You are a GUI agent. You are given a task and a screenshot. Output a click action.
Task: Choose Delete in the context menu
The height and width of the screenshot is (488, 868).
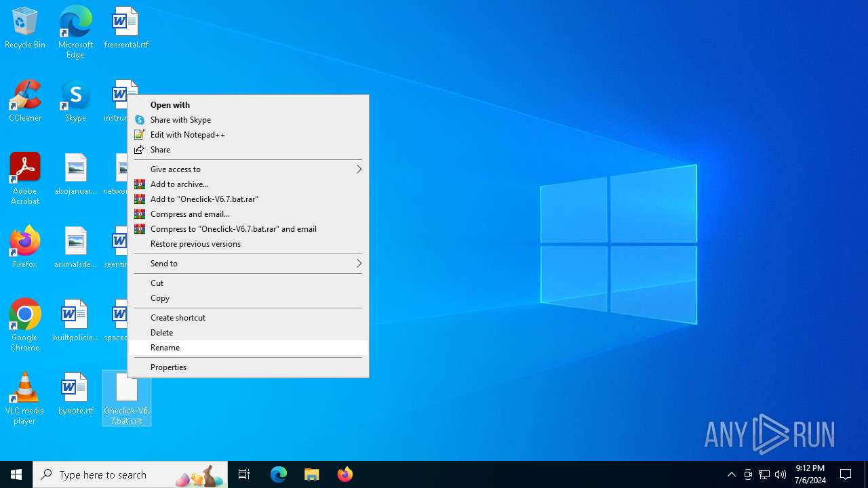point(248,333)
